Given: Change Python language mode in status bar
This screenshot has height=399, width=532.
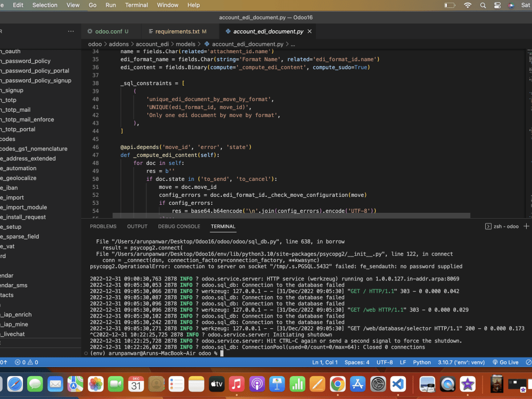Looking at the screenshot, I should tap(422, 362).
